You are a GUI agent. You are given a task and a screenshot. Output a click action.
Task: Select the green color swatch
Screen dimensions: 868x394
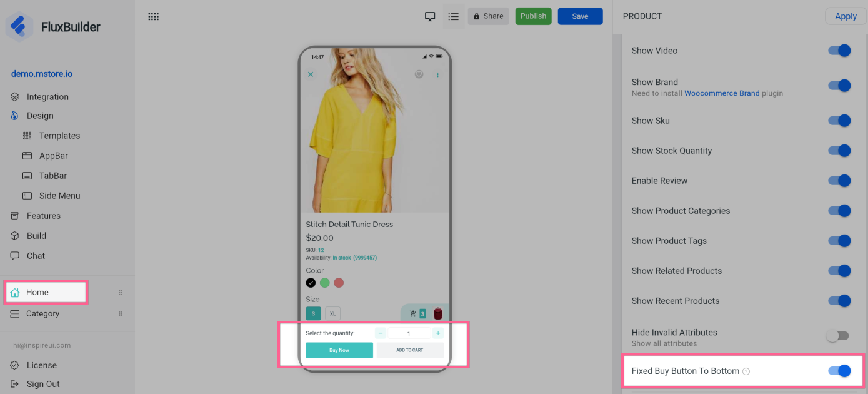point(325,283)
